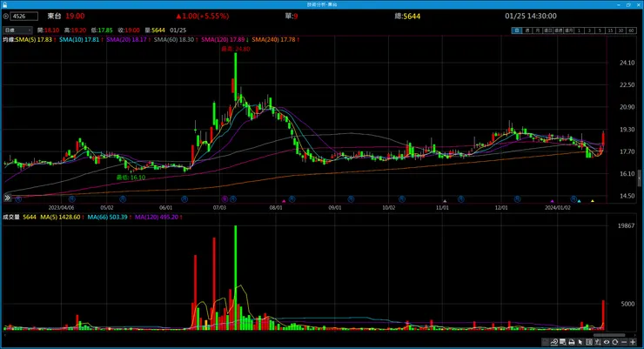Click the 19867 volume axis label
Image resolution: width=644 pixels, height=349 pixels.
tap(626, 225)
